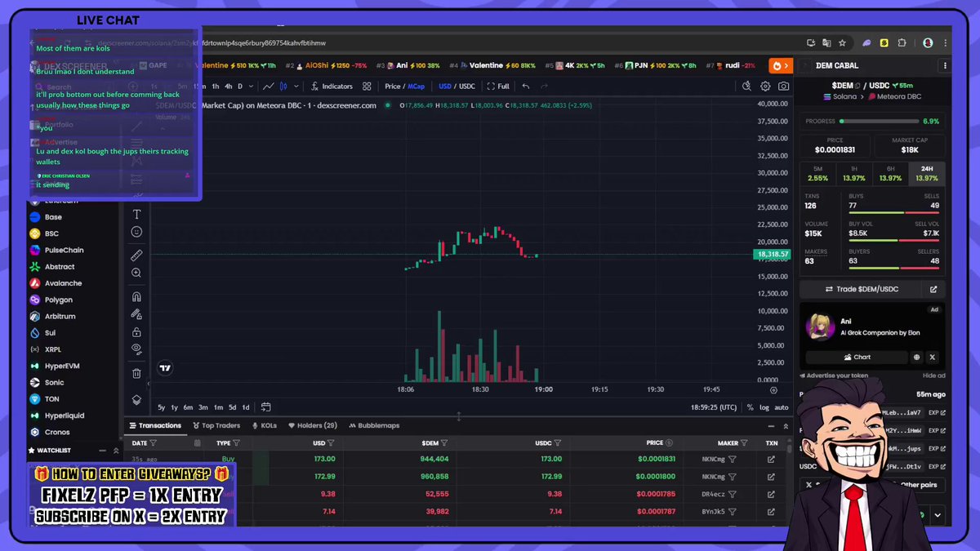Open the Bubblemaps tab
This screenshot has height=551, width=980.
coord(374,425)
